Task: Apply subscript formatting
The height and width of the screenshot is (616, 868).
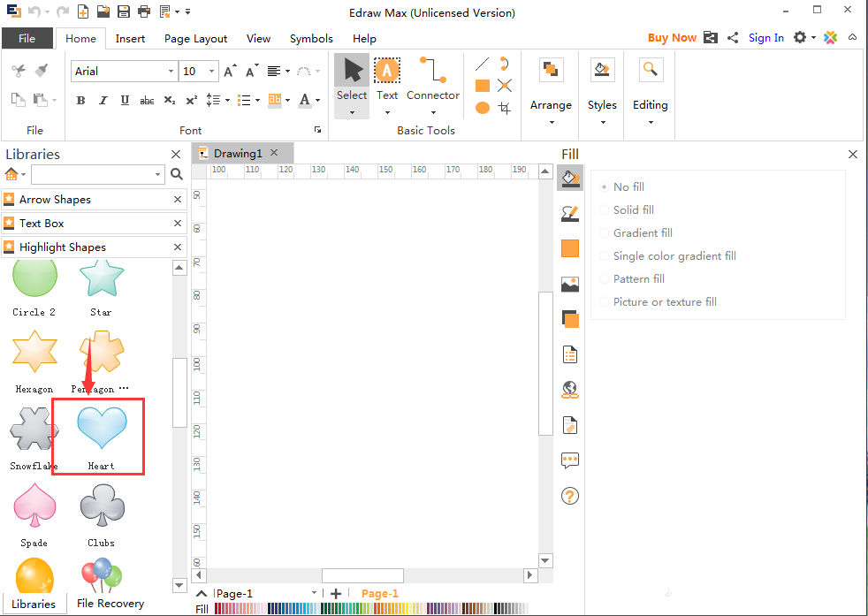Action: (170, 100)
